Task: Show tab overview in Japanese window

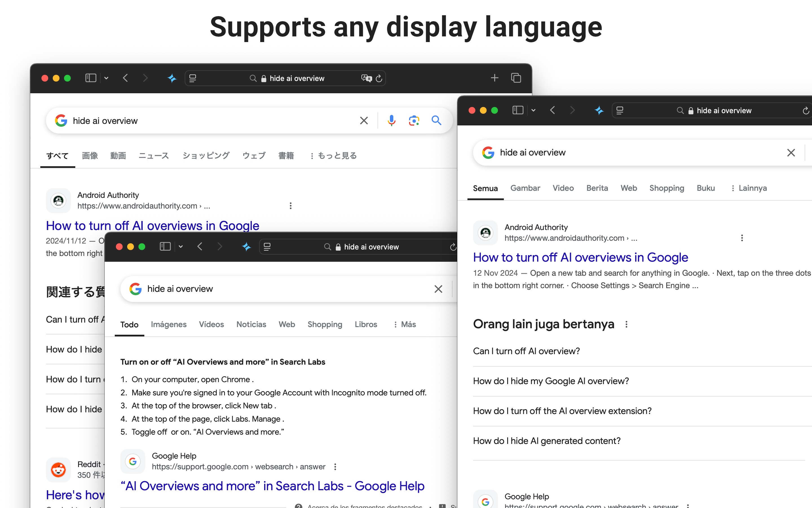Action: click(x=516, y=78)
